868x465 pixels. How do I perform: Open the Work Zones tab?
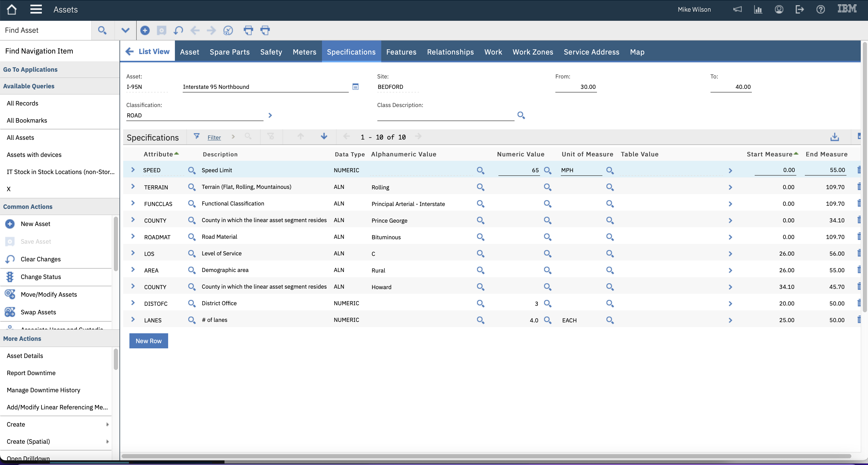coord(533,51)
